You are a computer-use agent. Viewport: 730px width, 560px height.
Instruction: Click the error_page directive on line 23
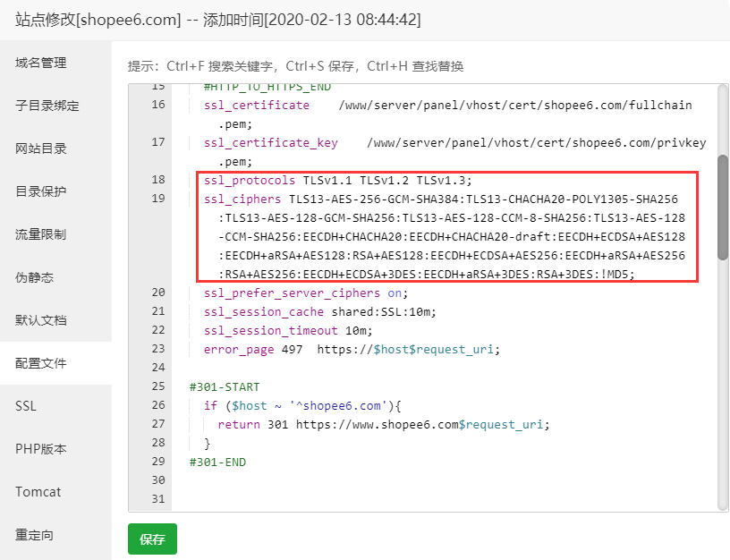coord(239,350)
